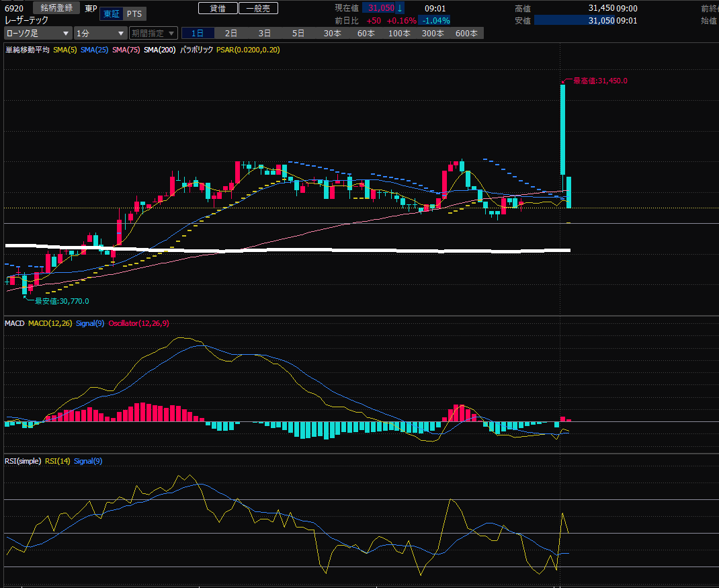
Task: Choose the 100本 bar count tab
Action: click(399, 33)
